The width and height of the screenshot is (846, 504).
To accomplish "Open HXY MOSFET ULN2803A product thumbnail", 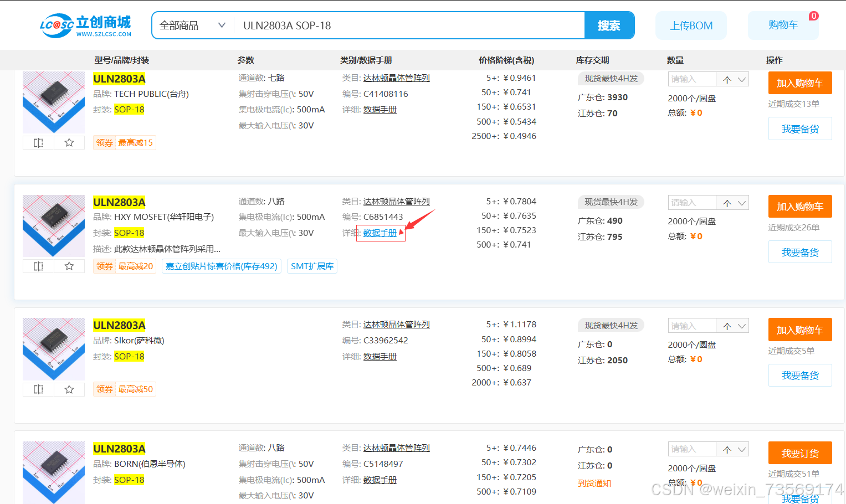I will pyautogui.click(x=54, y=226).
